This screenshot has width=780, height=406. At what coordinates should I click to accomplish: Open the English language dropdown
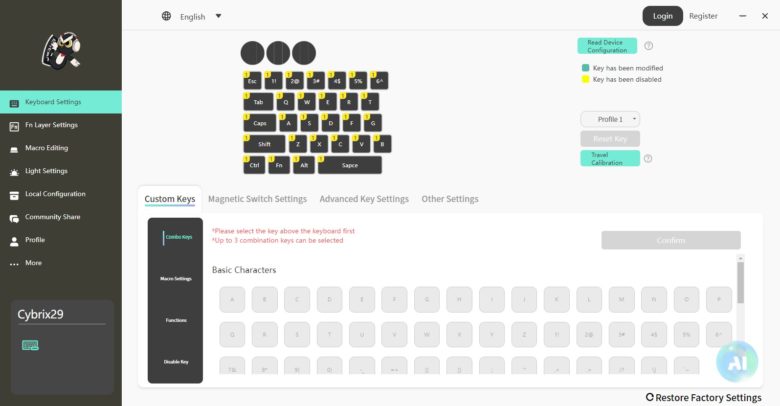tap(192, 16)
